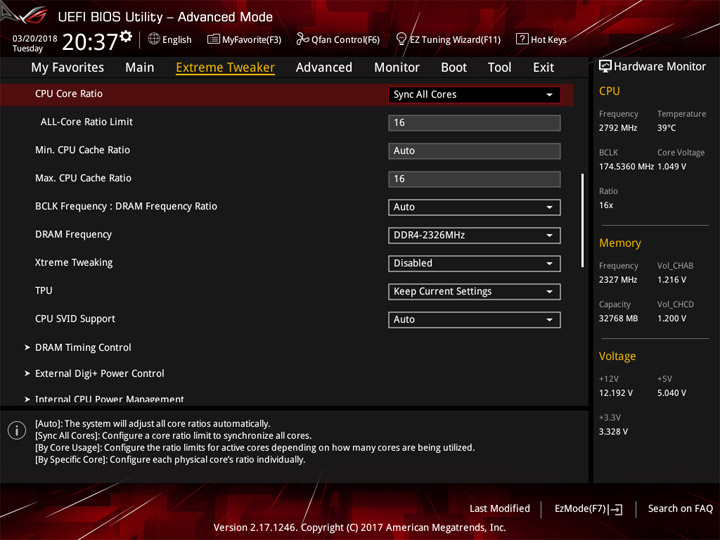Open the TPU Keep Current Settings dropdown
Screen dimensions: 720x540
pos(474,292)
